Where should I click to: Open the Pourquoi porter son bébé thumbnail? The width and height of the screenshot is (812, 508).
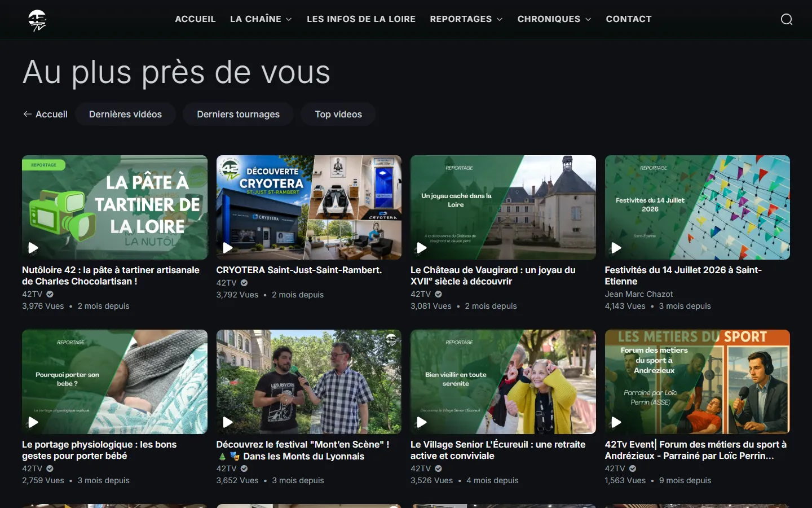pyautogui.click(x=114, y=382)
